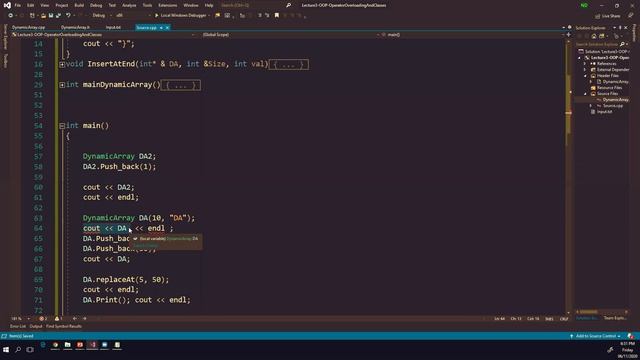
Task: Open Chrome from the taskbar
Action: click(55, 345)
